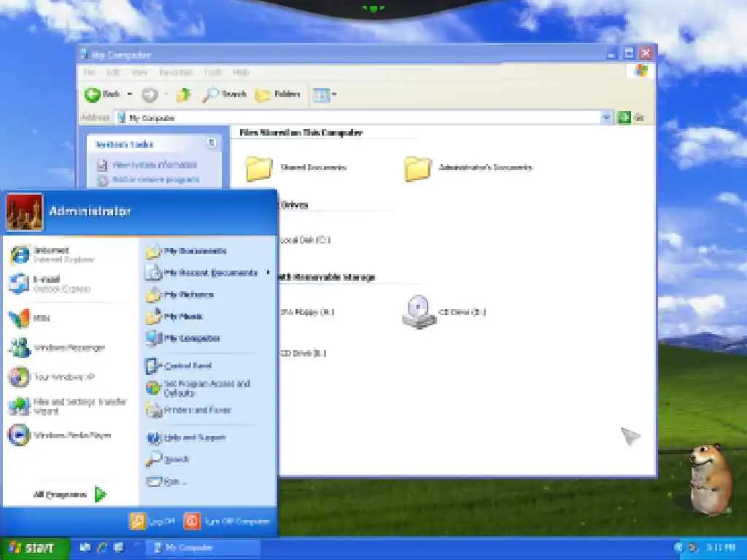747x560 pixels.
Task: Toggle the Folders pane button
Action: click(277, 94)
